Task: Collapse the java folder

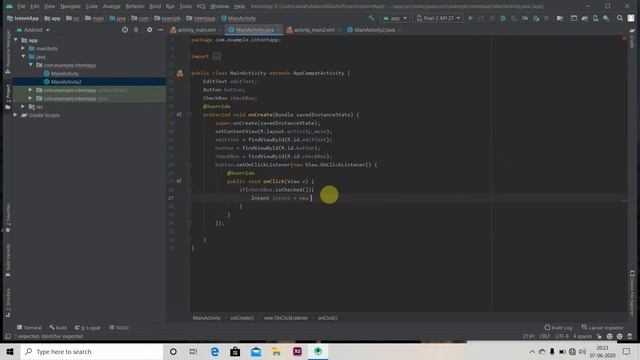Action: [x=23, y=57]
